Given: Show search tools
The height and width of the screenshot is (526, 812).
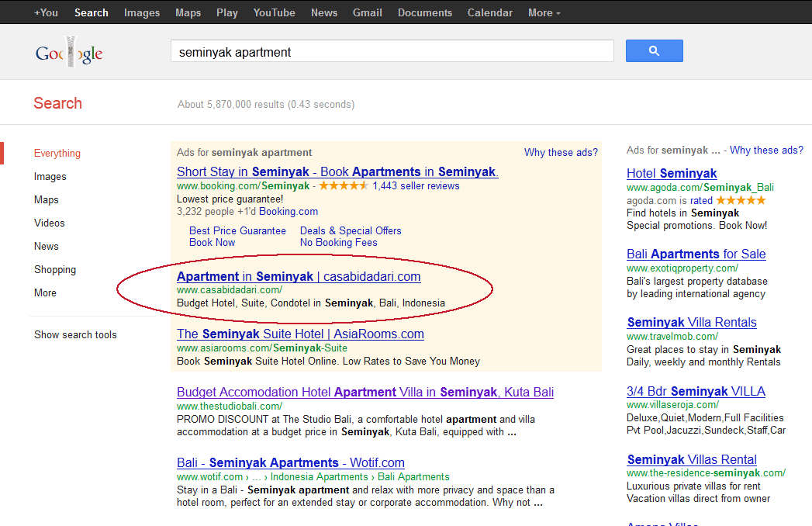Looking at the screenshot, I should (x=75, y=335).
